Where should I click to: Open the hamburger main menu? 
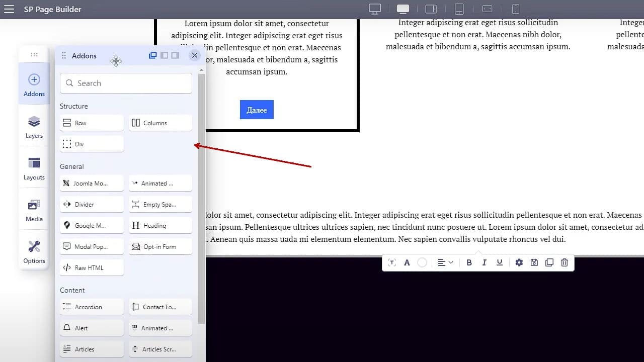coord(9,9)
